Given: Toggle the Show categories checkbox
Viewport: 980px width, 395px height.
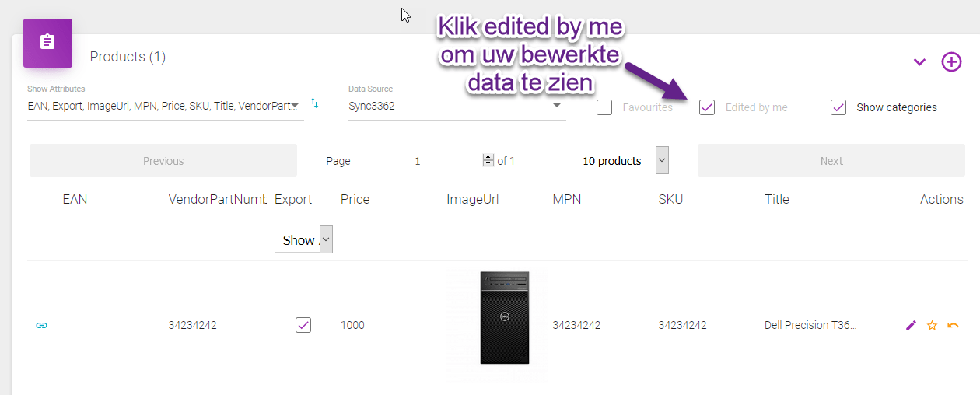Looking at the screenshot, I should tap(838, 107).
